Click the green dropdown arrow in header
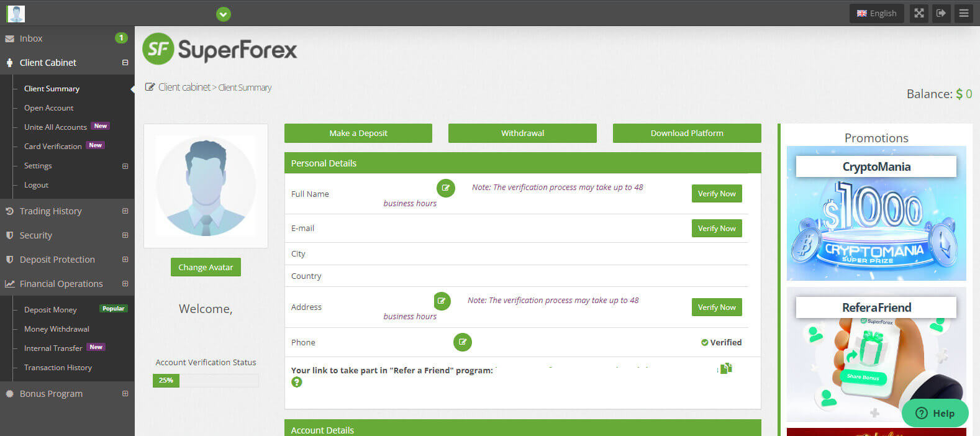The image size is (980, 436). pyautogui.click(x=224, y=14)
